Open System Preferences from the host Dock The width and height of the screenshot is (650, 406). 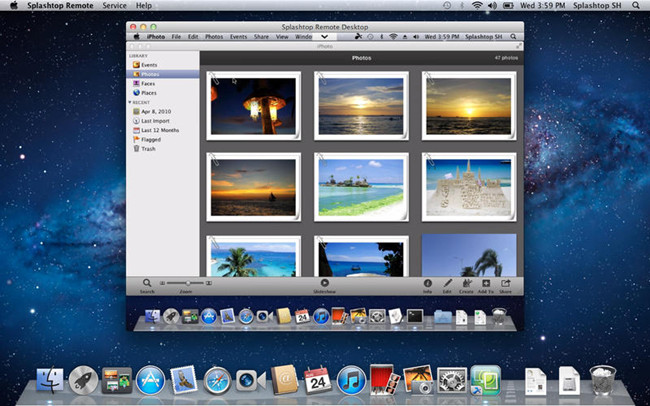452,380
